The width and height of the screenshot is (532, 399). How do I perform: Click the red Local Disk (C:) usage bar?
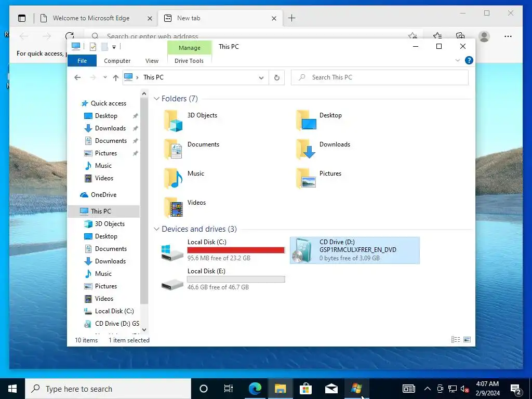click(x=236, y=250)
